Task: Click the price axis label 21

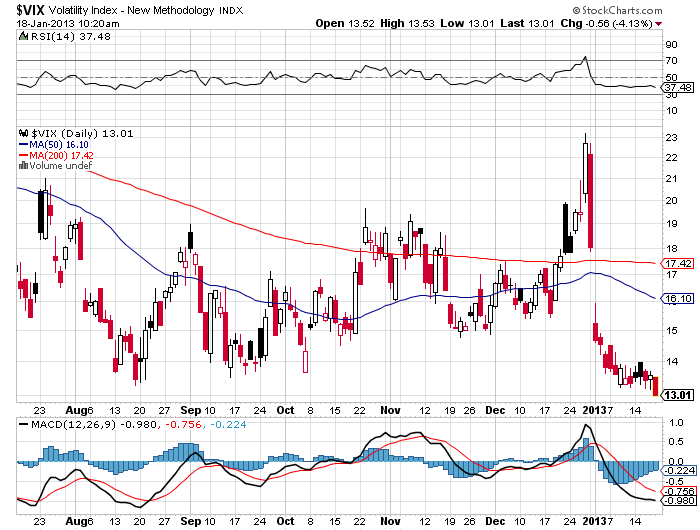Action: pyautogui.click(x=671, y=179)
